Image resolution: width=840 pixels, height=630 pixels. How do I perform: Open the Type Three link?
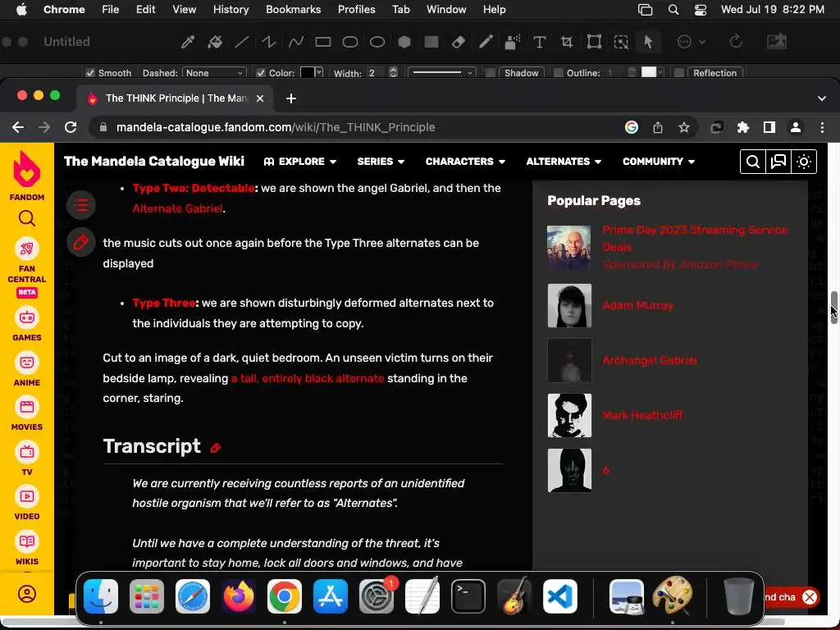pos(164,303)
